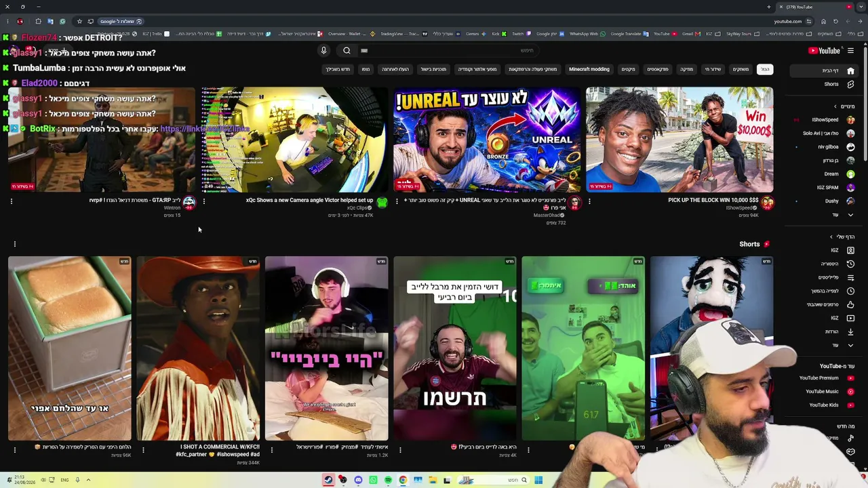Bookmark this page with the star icon
The width and height of the screenshot is (868, 488).
tap(79, 21)
